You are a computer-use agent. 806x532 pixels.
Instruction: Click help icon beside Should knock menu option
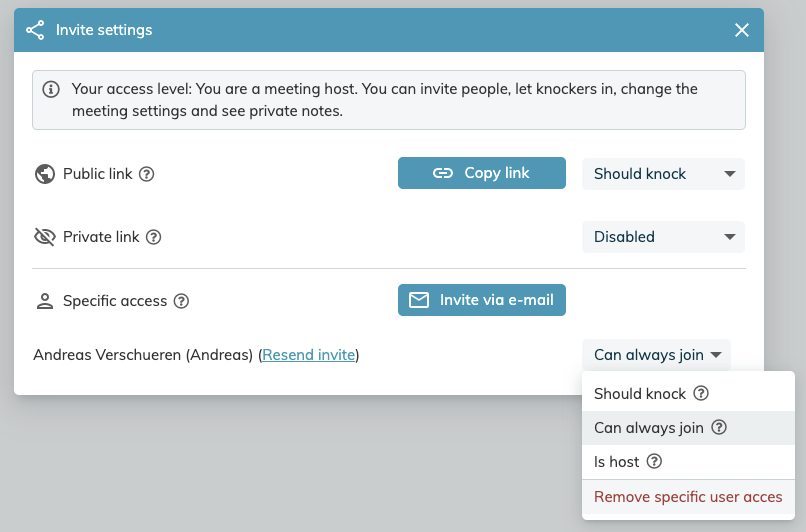pyautogui.click(x=701, y=393)
